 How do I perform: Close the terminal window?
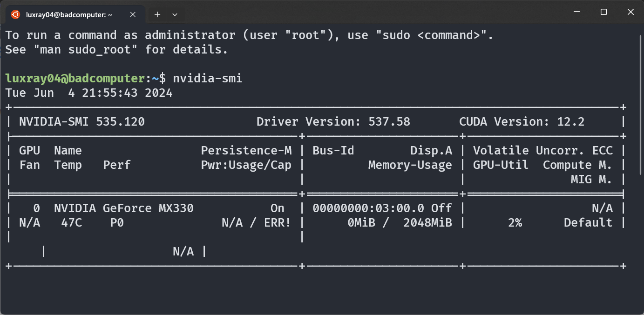[630, 12]
